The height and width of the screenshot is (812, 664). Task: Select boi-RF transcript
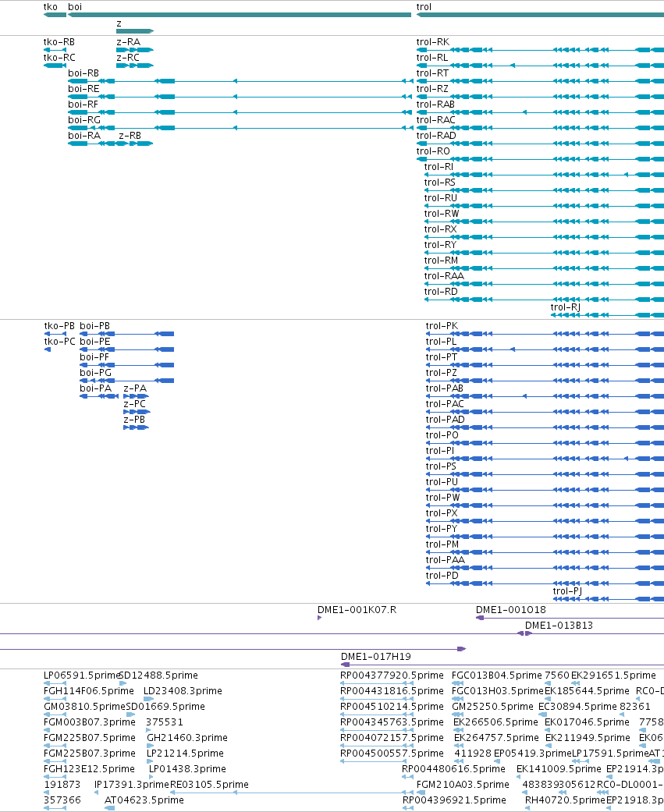(83, 104)
